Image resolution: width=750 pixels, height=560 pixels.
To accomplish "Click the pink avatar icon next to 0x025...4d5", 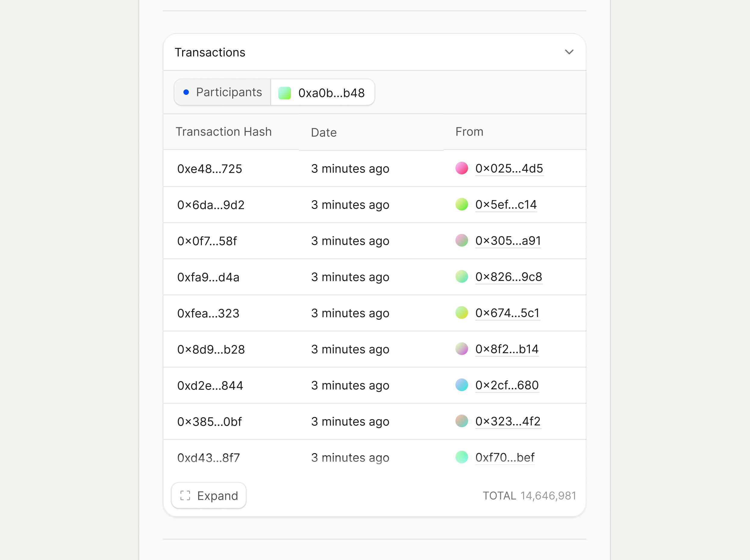I will pyautogui.click(x=462, y=169).
